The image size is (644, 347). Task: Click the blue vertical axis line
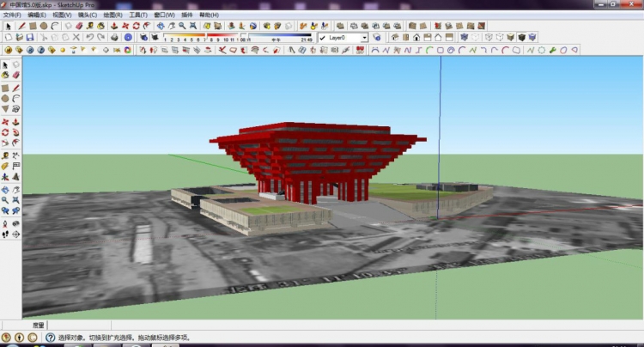point(440,136)
